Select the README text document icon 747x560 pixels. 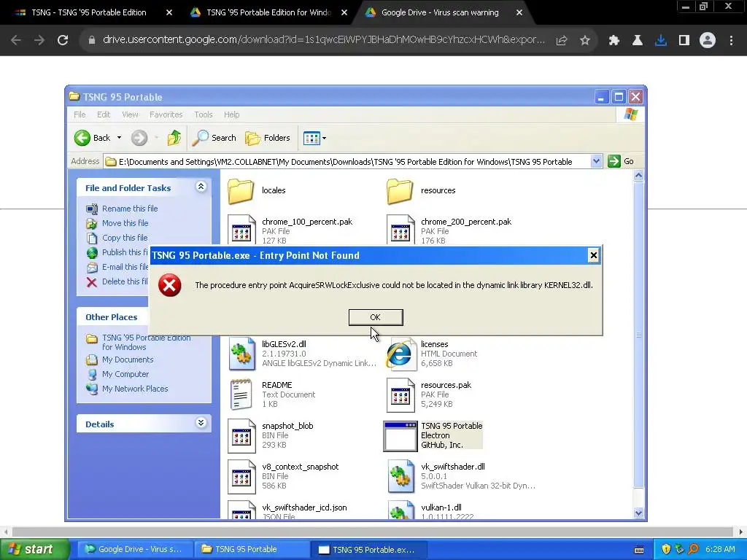[241, 394]
